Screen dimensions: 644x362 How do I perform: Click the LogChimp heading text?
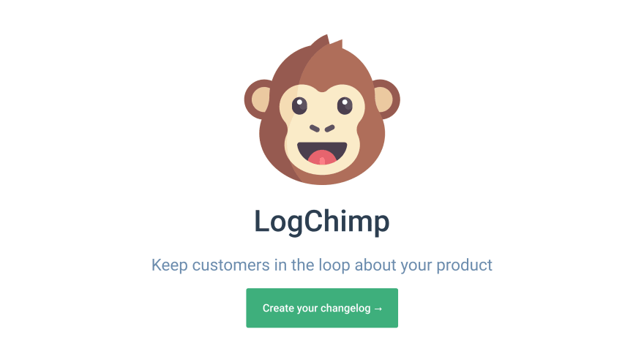(322, 222)
